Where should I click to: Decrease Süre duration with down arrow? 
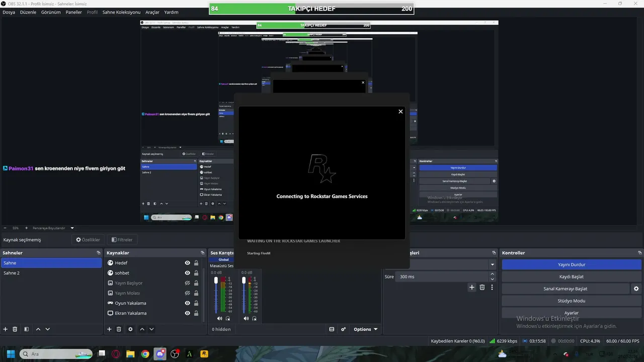(492, 279)
